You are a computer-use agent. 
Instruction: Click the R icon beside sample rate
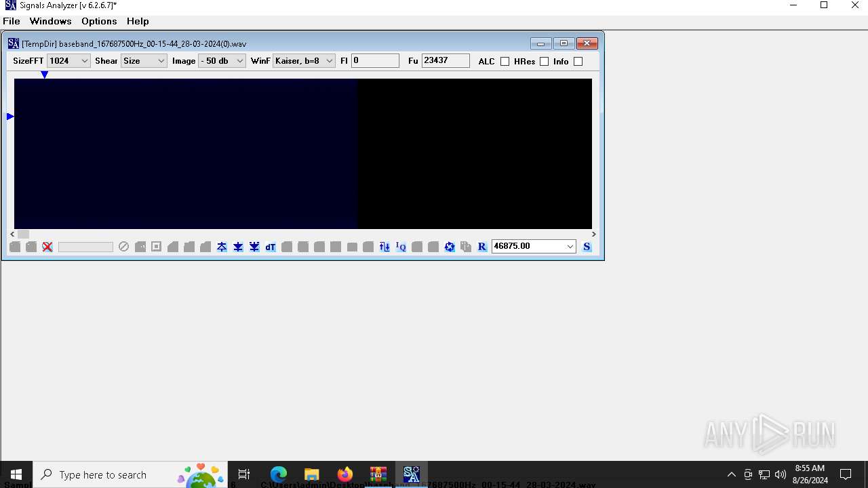[482, 247]
